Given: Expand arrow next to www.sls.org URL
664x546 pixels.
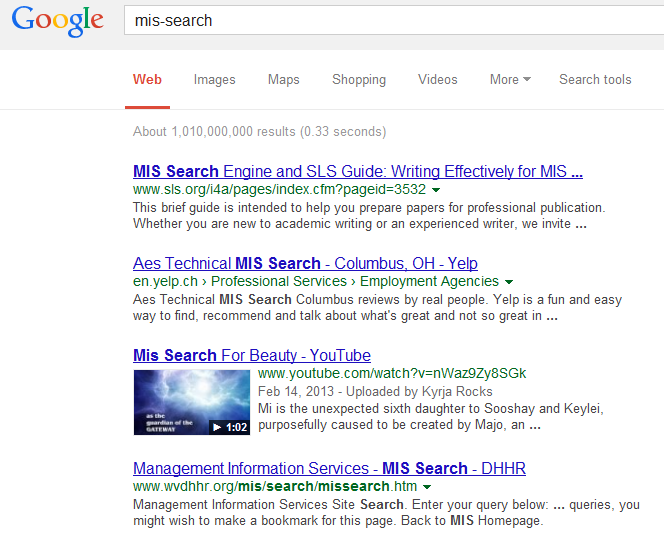Looking at the screenshot, I should (436, 190).
